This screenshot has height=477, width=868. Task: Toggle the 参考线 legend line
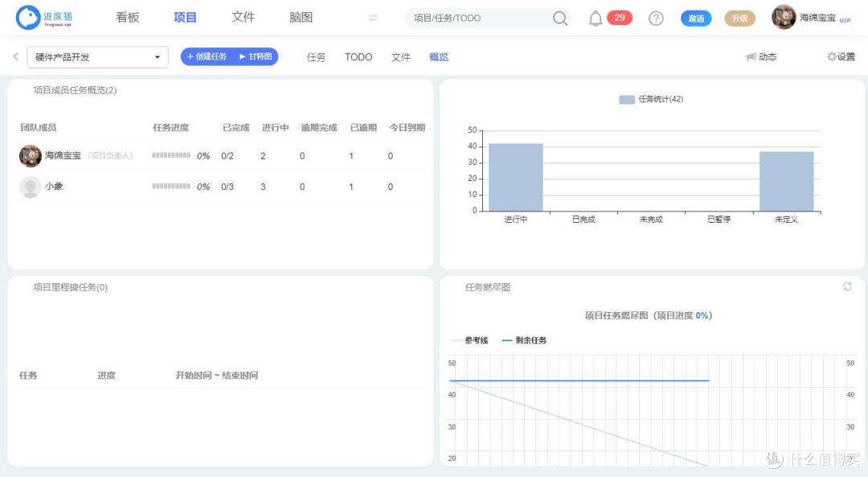470,340
